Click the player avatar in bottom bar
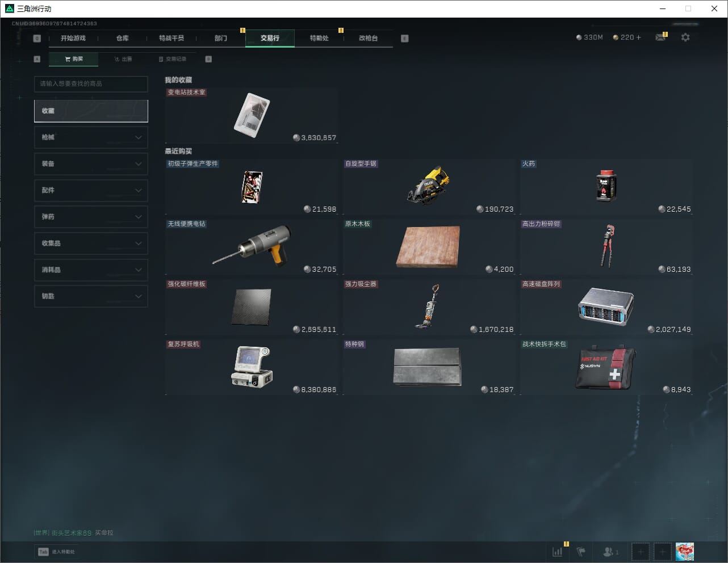The height and width of the screenshot is (563, 728). click(x=685, y=552)
